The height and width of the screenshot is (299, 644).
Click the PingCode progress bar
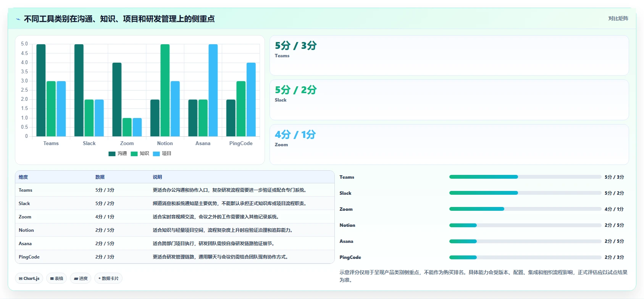click(525, 257)
